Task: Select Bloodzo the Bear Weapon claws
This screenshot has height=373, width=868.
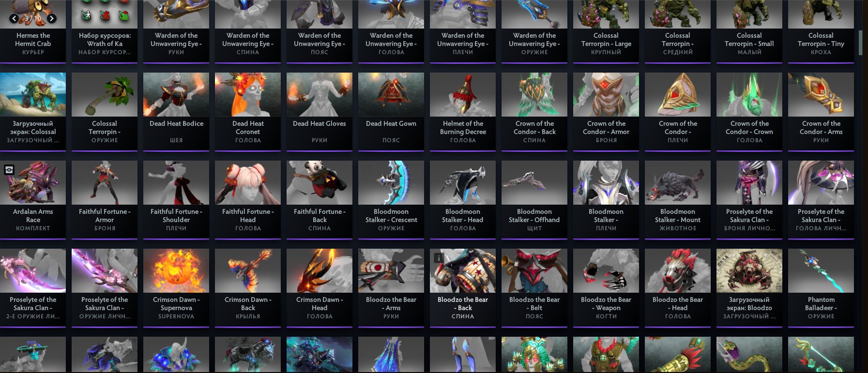Action: click(x=606, y=288)
